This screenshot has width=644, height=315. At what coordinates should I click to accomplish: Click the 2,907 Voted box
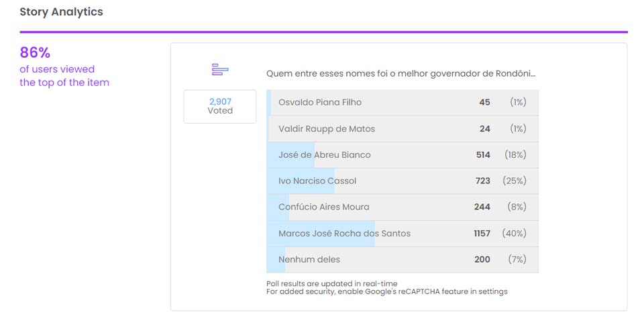pyautogui.click(x=220, y=106)
